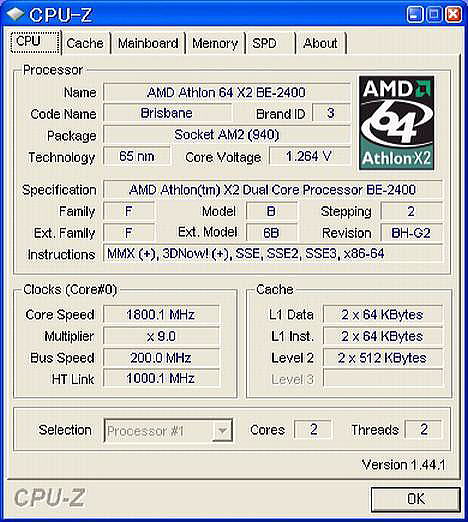Click the processor Name field
468x522 pixels.
pyautogui.click(x=227, y=92)
